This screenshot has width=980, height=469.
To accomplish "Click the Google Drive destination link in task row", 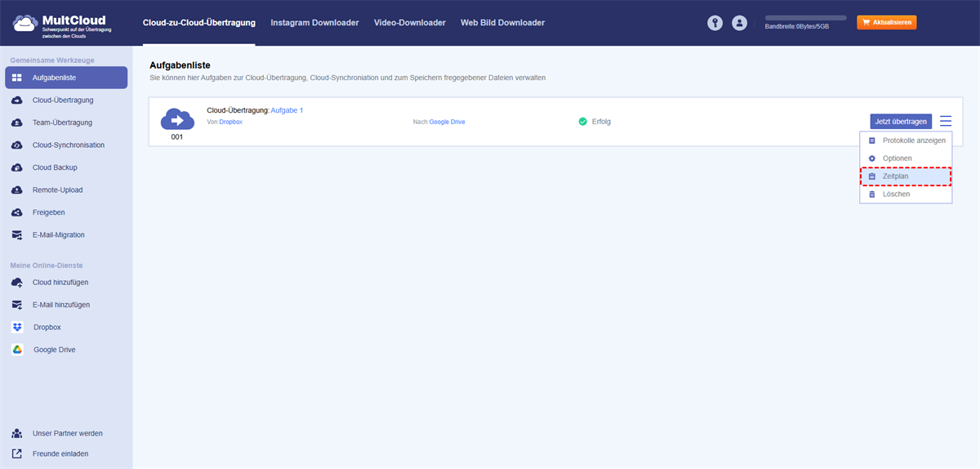I will point(448,122).
